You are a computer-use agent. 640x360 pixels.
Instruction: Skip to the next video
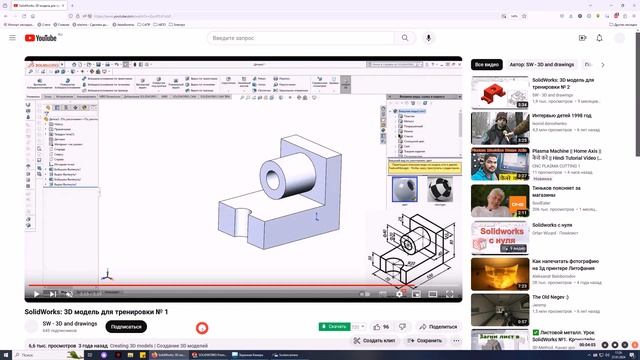coord(53,294)
